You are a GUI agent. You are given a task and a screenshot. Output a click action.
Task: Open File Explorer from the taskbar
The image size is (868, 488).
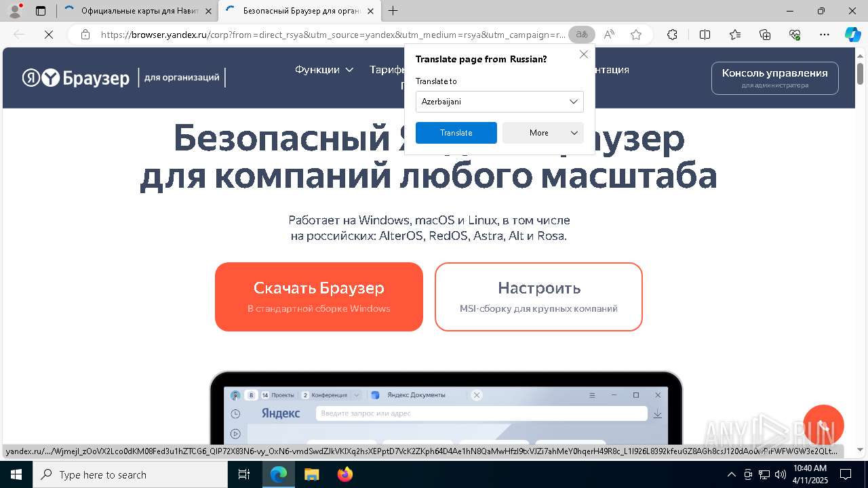coord(311,474)
